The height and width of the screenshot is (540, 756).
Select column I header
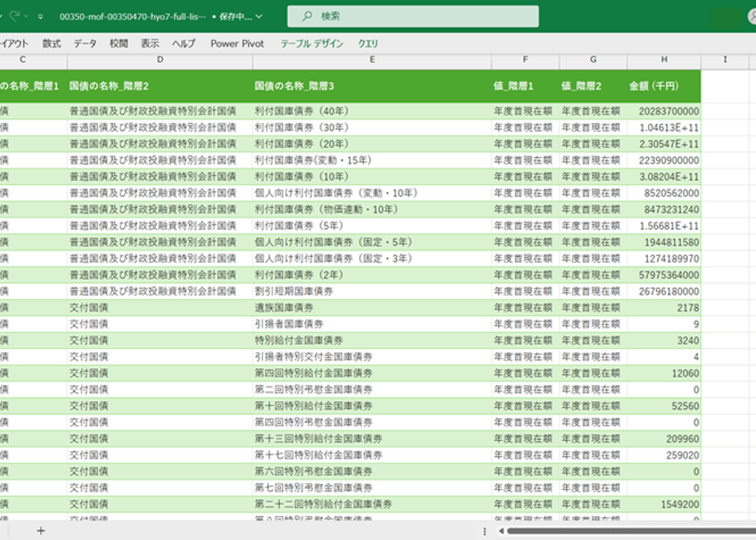coord(725,60)
